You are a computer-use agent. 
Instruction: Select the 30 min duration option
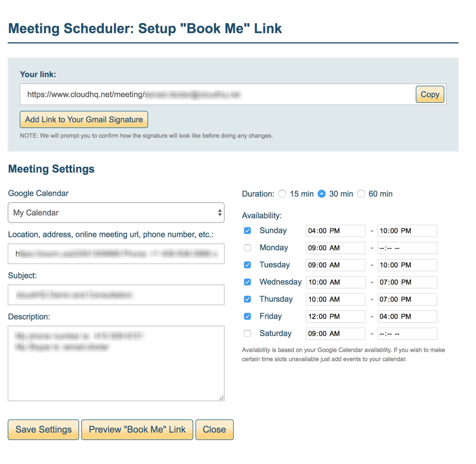click(x=321, y=194)
